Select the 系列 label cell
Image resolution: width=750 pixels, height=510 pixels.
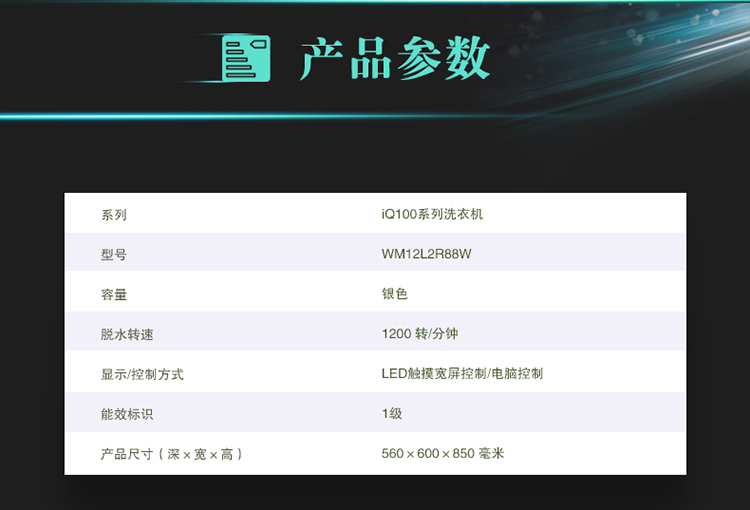pyautogui.click(x=114, y=215)
